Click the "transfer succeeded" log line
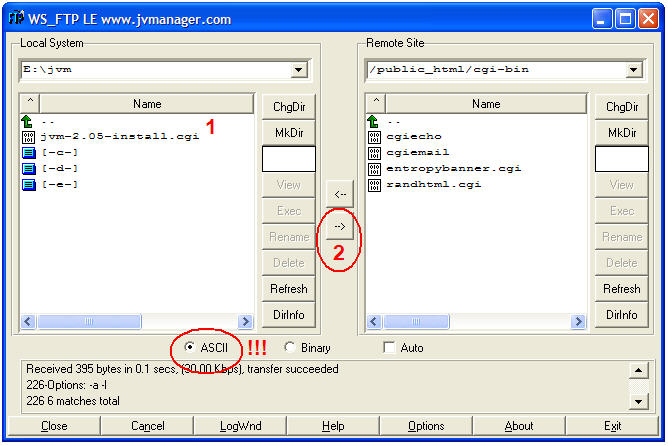This screenshot has height=446, width=668. coord(182,369)
